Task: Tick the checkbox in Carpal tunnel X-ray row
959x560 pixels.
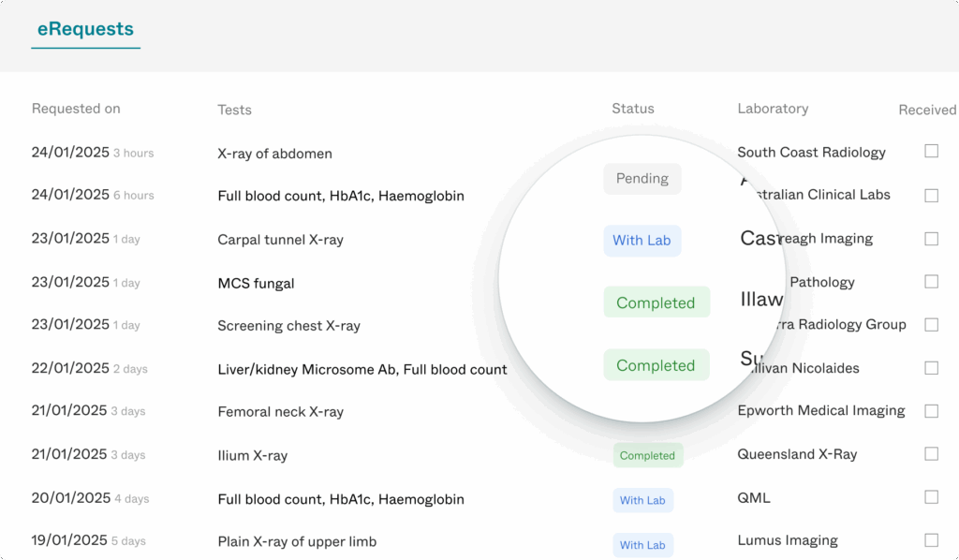Action: [931, 239]
